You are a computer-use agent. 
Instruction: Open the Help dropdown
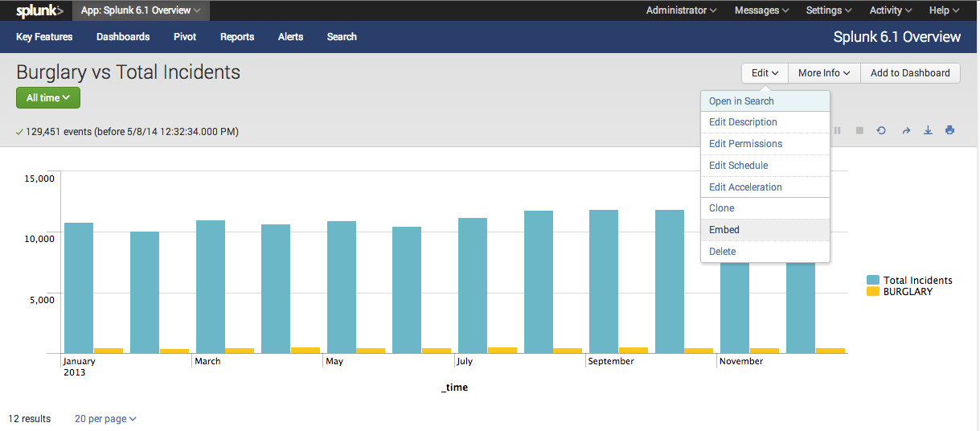click(x=945, y=10)
